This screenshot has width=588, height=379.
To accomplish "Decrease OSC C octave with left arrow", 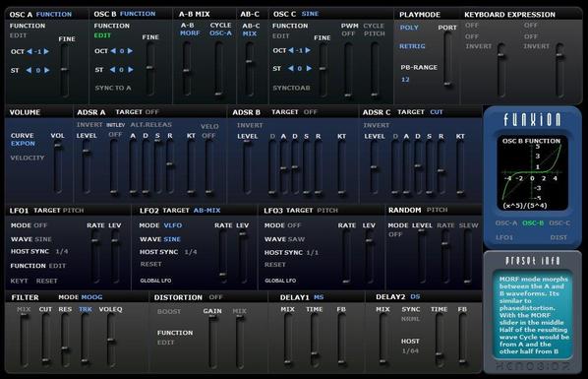I will point(291,50).
